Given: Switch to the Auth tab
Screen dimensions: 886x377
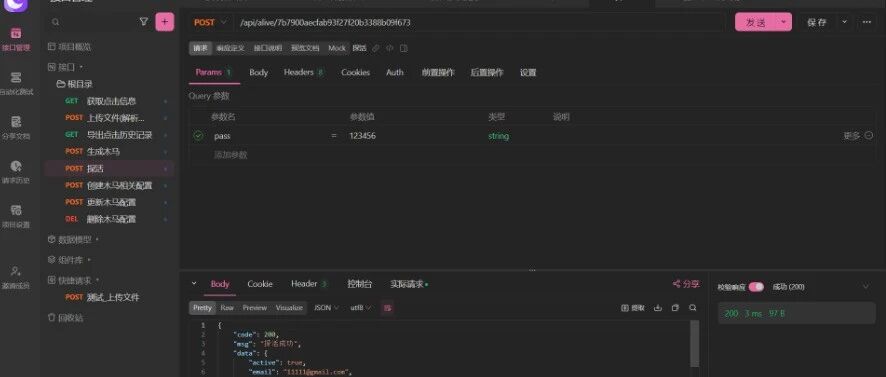Looking at the screenshot, I should [394, 73].
